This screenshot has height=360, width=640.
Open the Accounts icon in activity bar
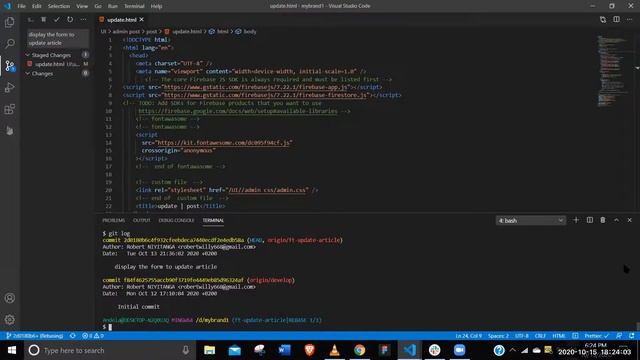coord(10,298)
